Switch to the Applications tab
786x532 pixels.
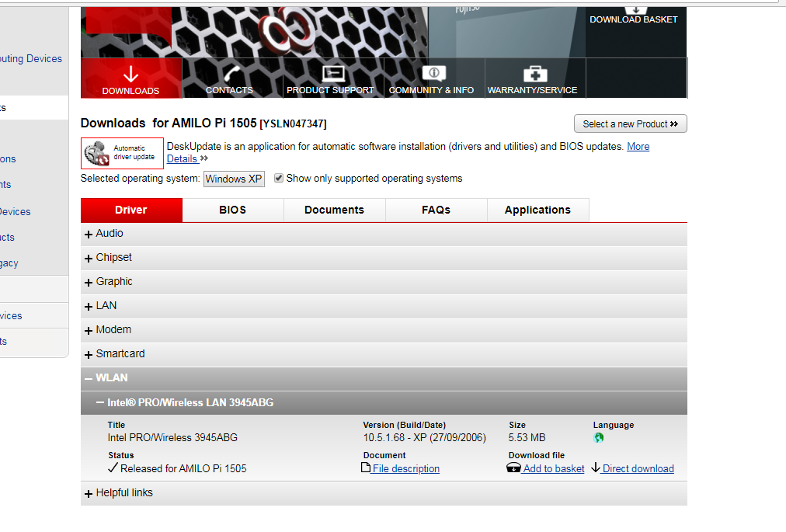pos(538,210)
